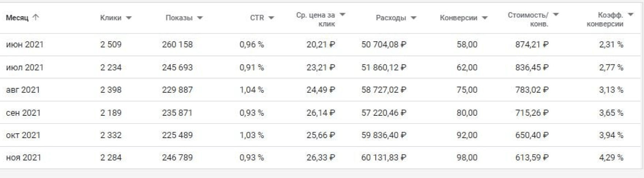Click the Расходы column header label

click(x=391, y=18)
